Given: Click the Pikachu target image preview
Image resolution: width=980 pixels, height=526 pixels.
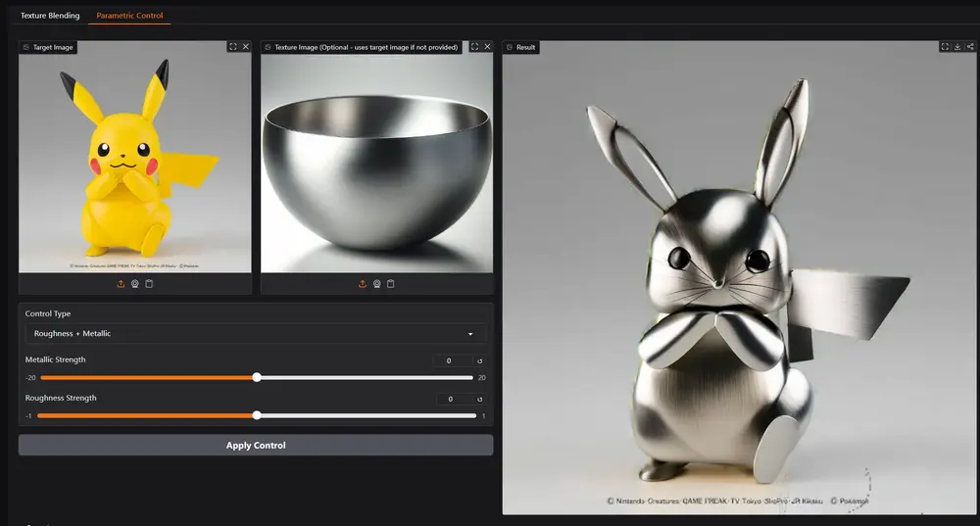Looking at the screenshot, I should tap(135, 157).
